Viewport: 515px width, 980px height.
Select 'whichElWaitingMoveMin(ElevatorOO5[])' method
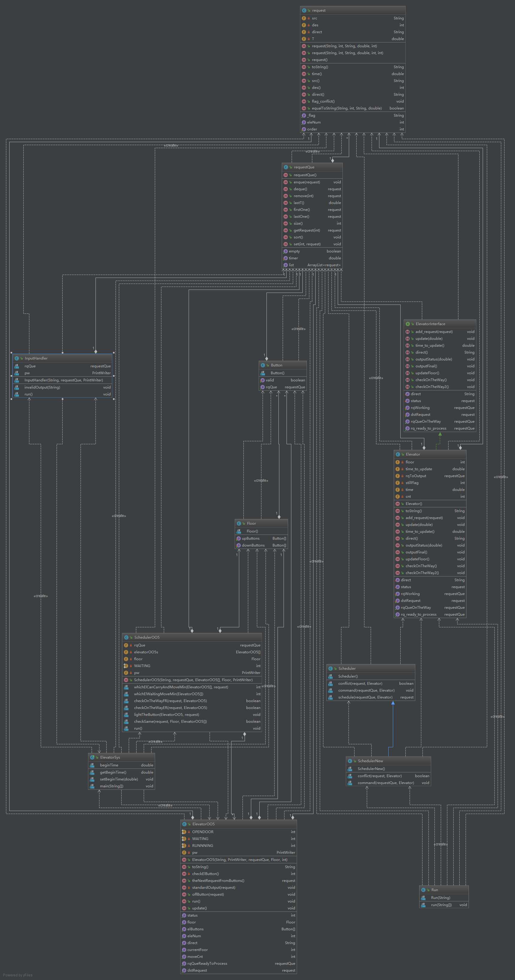[192, 694]
